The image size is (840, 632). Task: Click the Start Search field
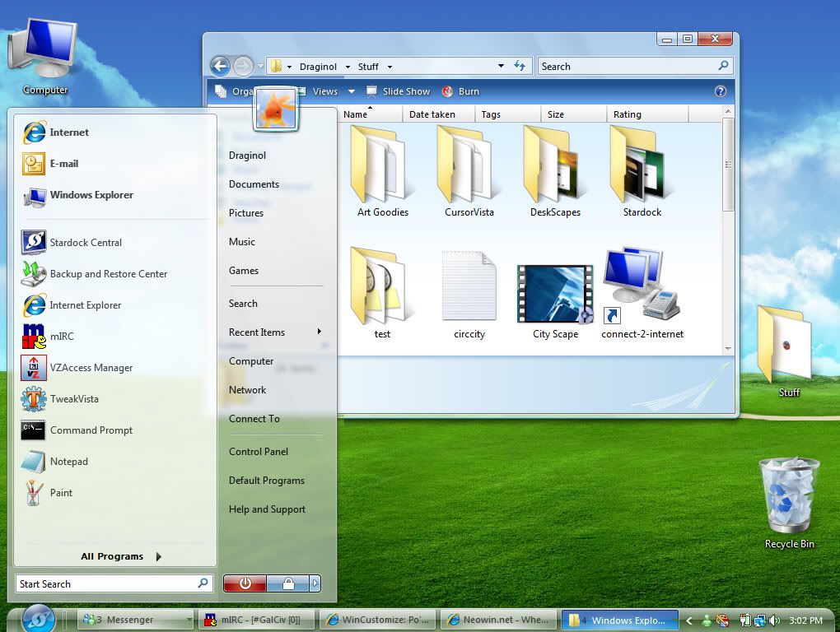[x=114, y=583]
